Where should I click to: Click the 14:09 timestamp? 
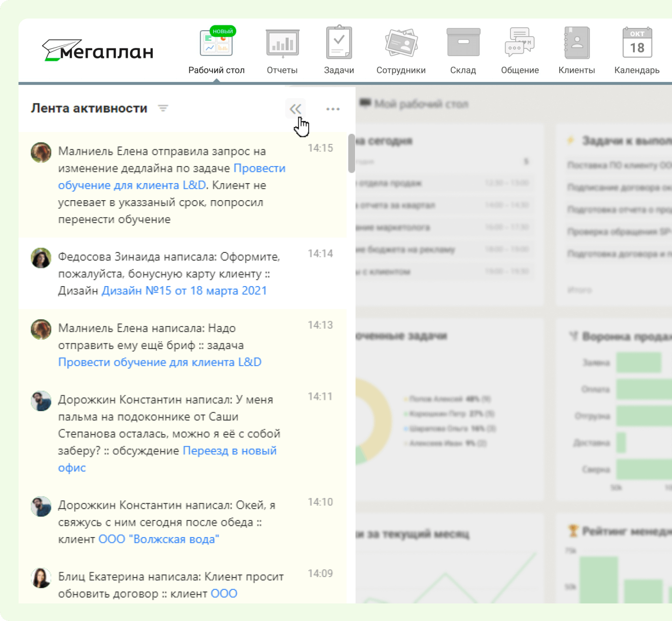point(320,574)
